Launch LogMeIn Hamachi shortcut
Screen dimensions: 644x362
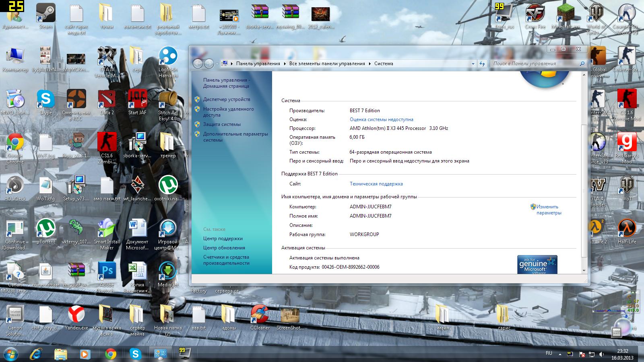(x=168, y=62)
